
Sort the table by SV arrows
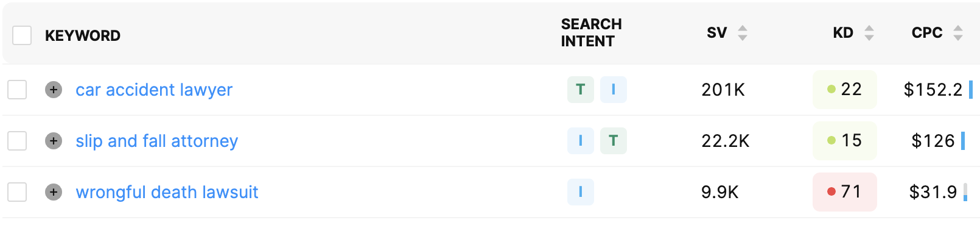point(742,33)
